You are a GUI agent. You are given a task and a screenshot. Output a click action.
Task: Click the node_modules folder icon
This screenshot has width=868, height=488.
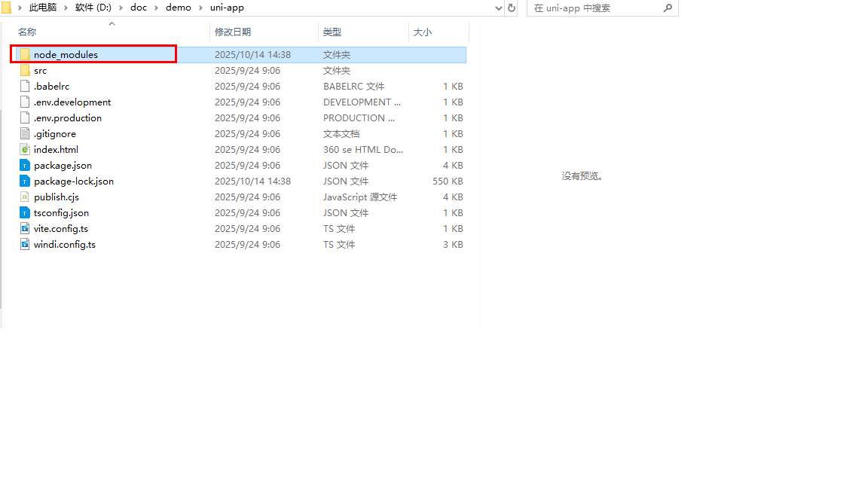[x=25, y=55]
